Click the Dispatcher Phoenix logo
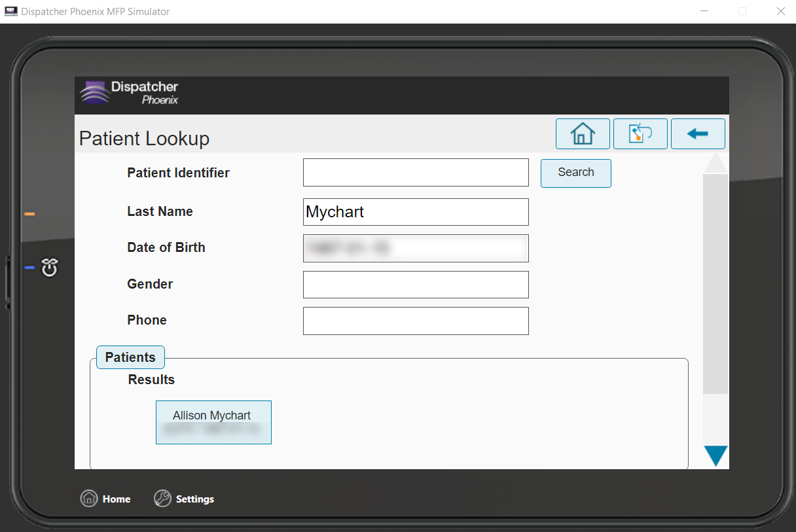 point(129,92)
